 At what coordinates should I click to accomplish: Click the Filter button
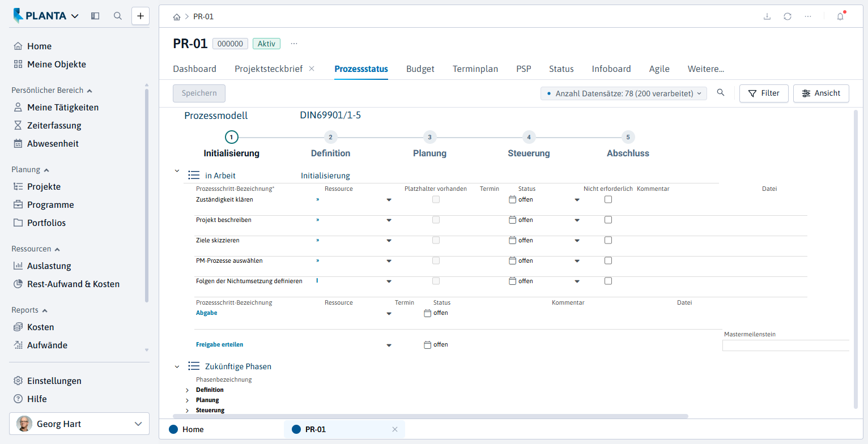tap(764, 93)
